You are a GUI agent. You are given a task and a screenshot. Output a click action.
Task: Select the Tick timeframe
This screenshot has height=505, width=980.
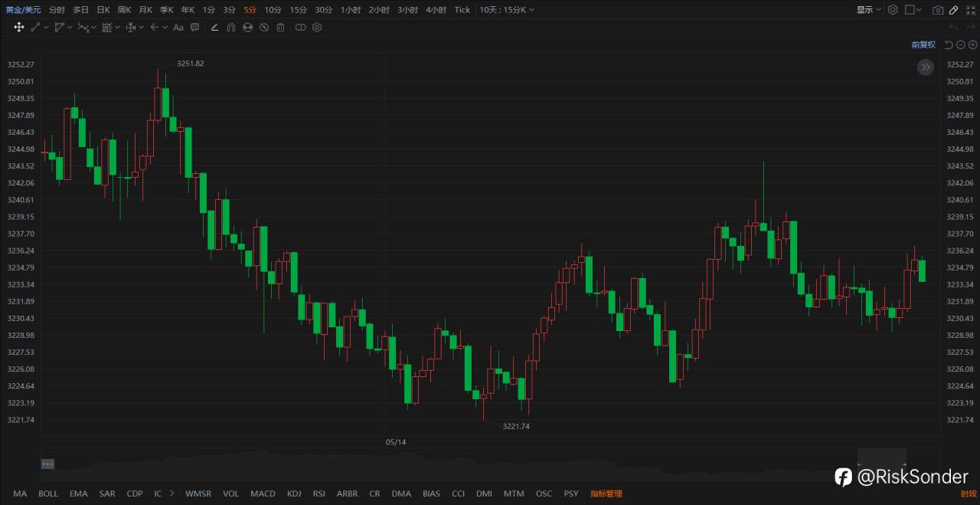[462, 10]
